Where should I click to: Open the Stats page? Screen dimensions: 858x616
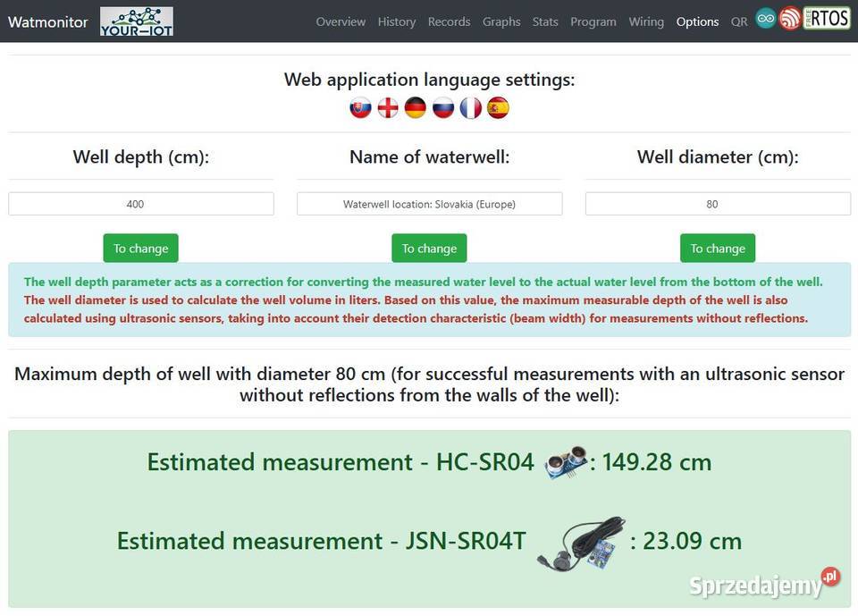coord(545,21)
